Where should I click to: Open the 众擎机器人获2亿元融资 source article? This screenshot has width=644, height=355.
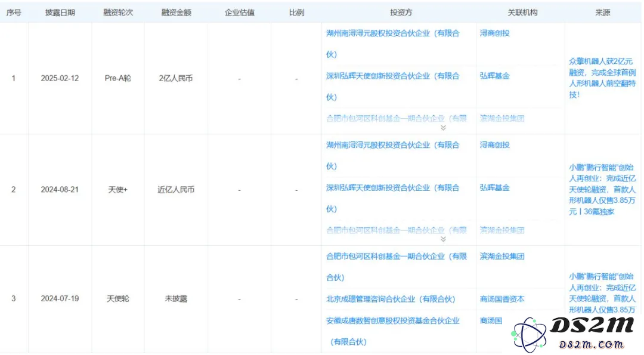click(x=602, y=78)
